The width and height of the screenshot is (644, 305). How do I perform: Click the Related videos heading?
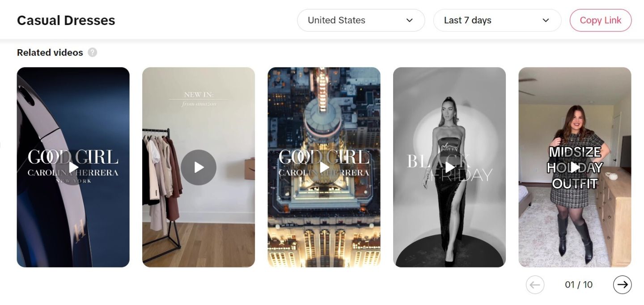point(50,52)
